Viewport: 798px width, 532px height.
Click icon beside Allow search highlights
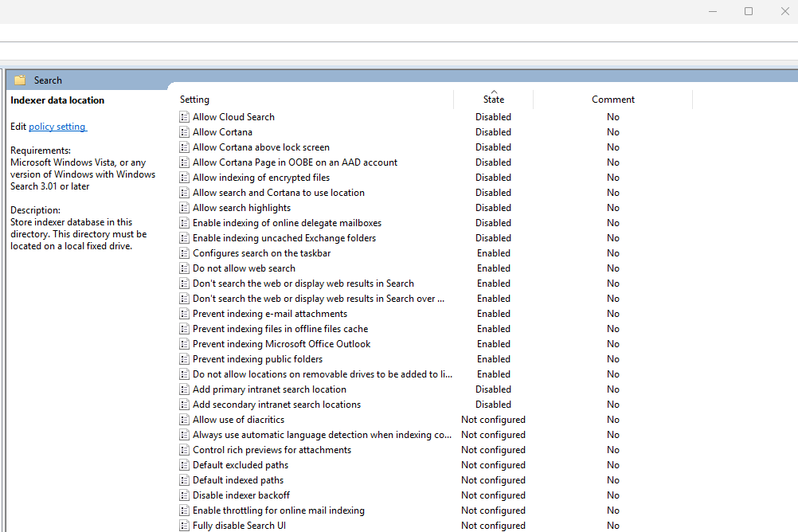pyautogui.click(x=184, y=208)
